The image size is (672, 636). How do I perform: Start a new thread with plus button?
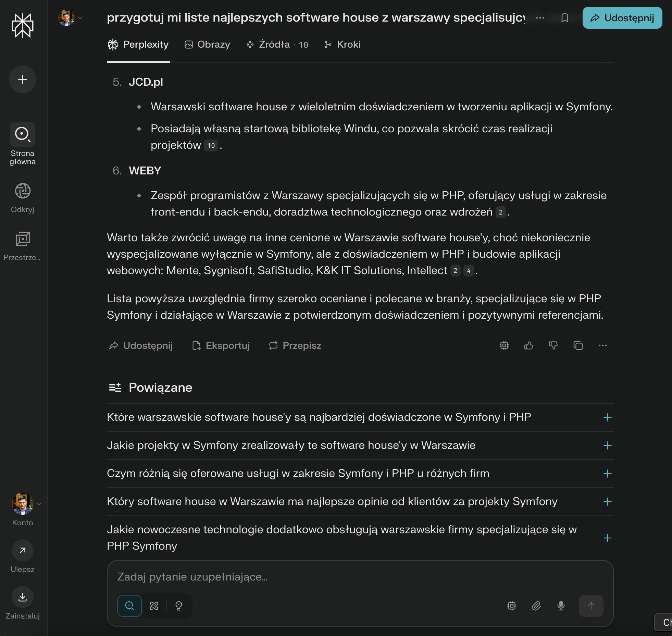click(x=23, y=79)
